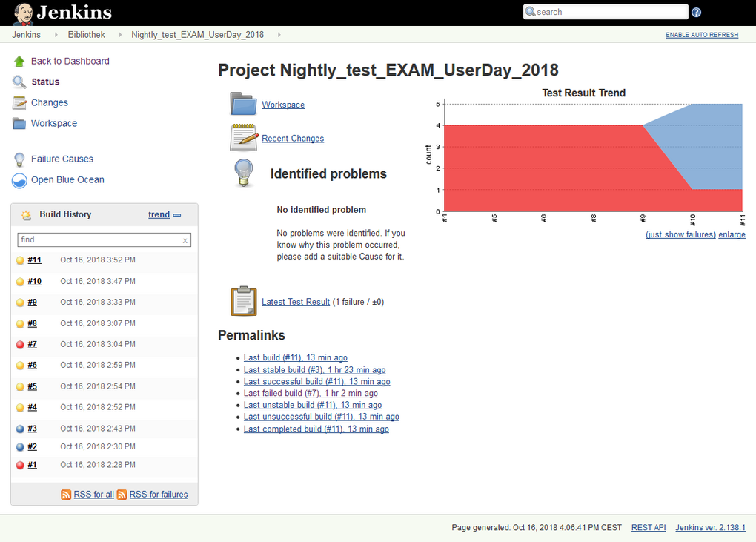Click the large Workspace folder icon
The width and height of the screenshot is (756, 542).
pos(244,104)
